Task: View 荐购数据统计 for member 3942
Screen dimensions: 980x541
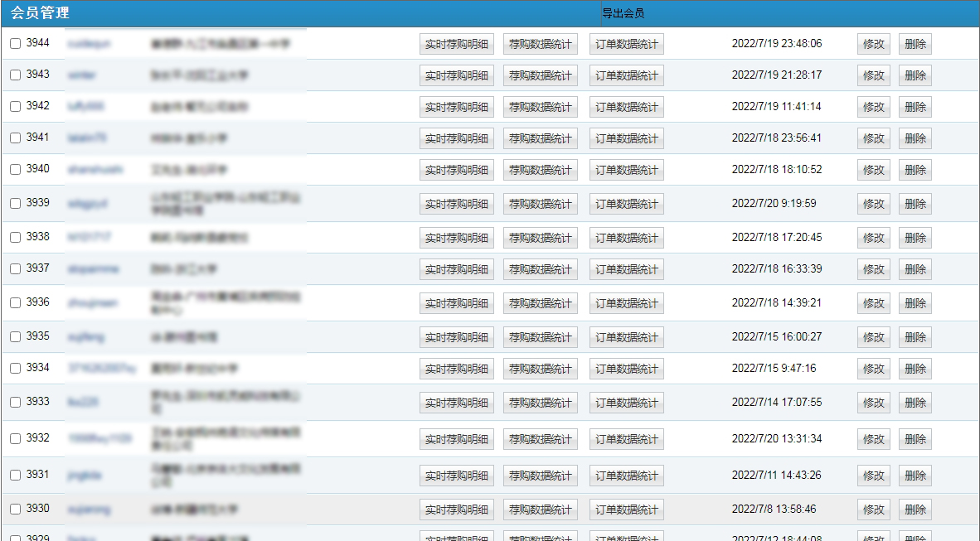Action: pyautogui.click(x=540, y=107)
